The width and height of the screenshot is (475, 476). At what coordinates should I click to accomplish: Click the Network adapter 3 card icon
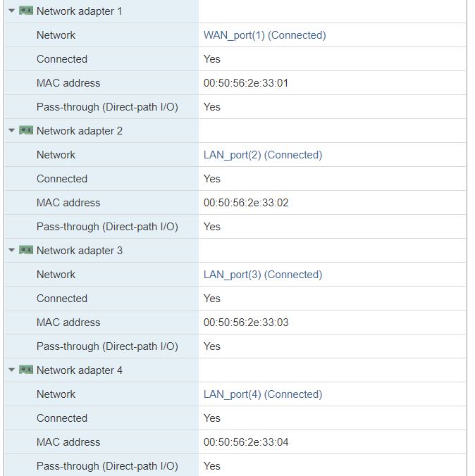coord(26,250)
